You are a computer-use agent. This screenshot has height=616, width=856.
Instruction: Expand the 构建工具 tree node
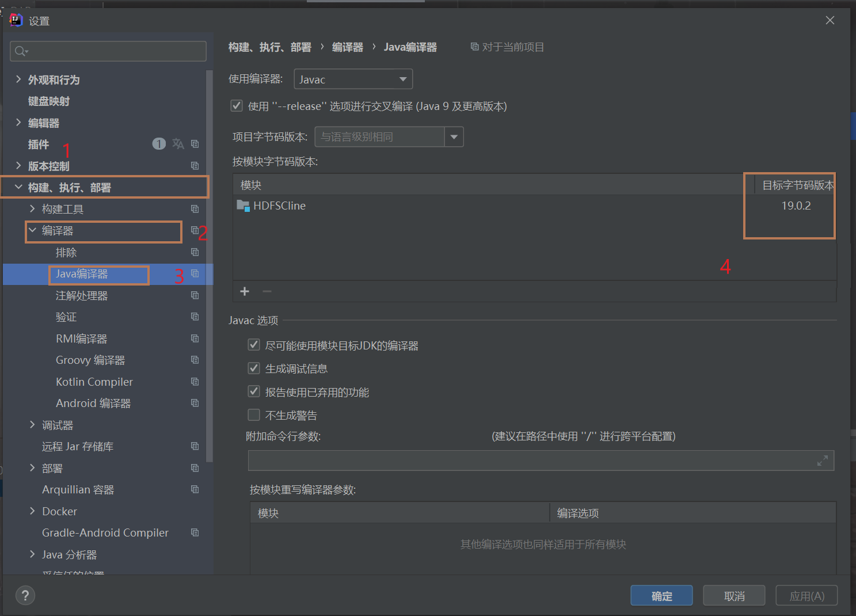click(32, 209)
